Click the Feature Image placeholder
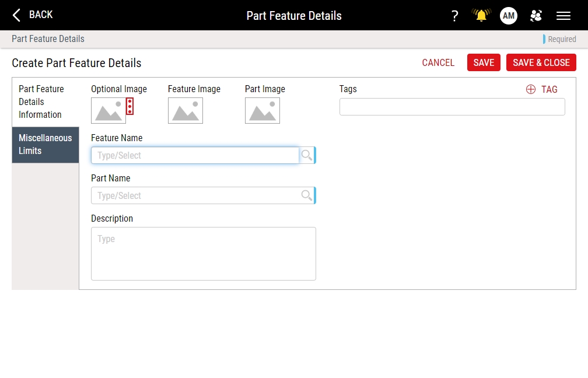This screenshot has width=588, height=378. click(185, 111)
